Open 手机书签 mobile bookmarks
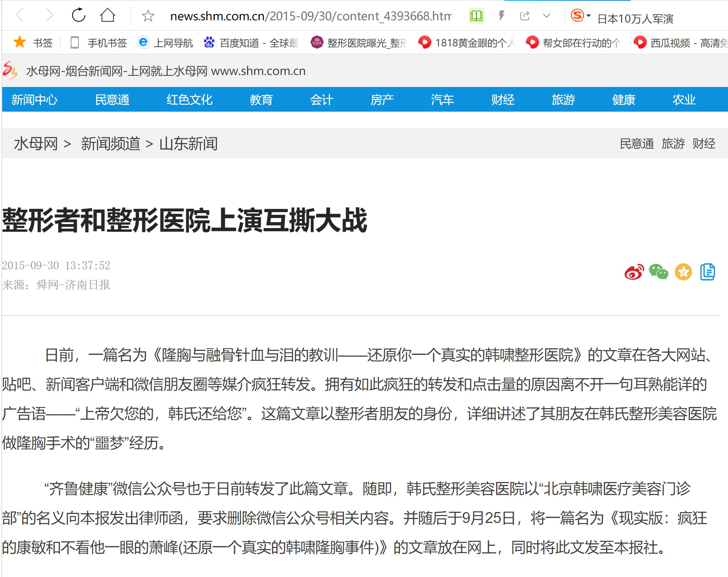The height and width of the screenshot is (577, 728). [99, 43]
